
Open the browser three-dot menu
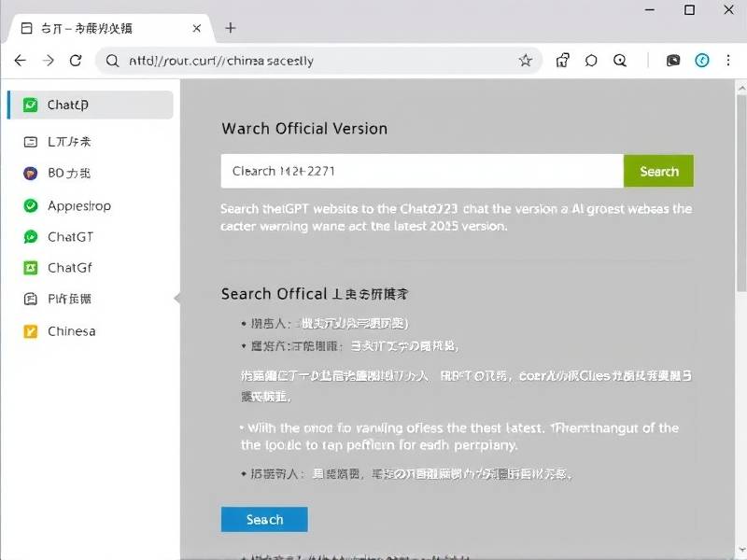click(x=730, y=61)
